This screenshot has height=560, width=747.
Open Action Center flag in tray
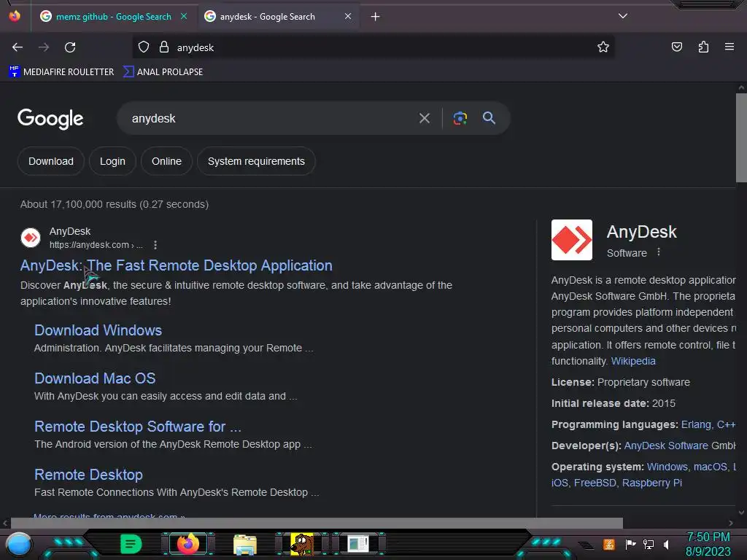tap(630, 544)
